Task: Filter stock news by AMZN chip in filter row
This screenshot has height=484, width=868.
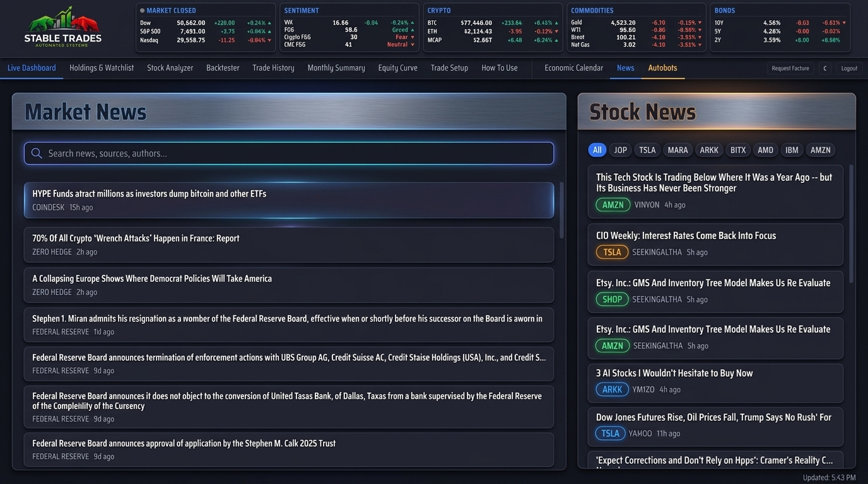Action: coord(820,150)
